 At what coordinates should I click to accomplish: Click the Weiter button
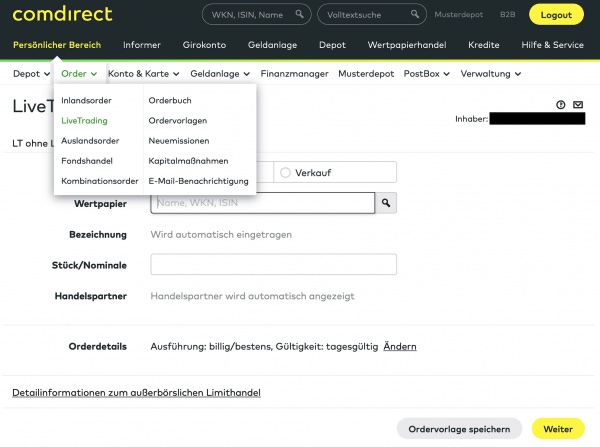tap(558, 429)
